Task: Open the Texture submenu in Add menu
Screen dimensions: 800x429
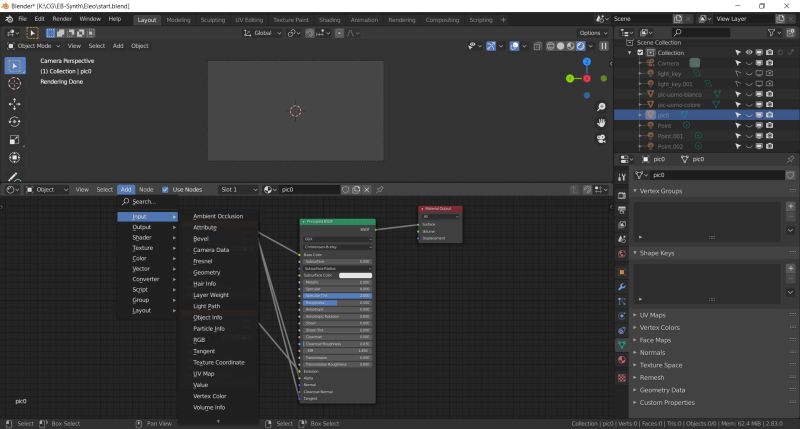Action: click(148, 248)
